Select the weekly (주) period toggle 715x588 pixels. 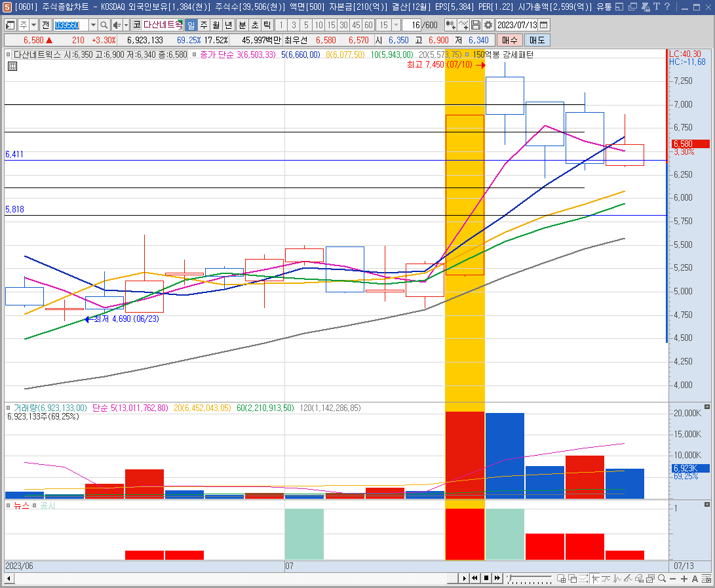tap(204, 25)
